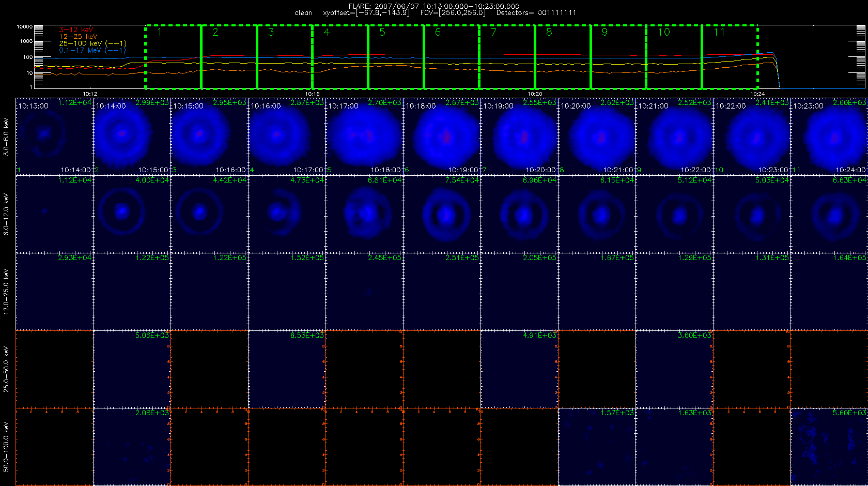Viewport: 868px width, 486px height.
Task: Select 6.0-12.0 keV image labeled 5.12E+04
Action: coord(675,214)
